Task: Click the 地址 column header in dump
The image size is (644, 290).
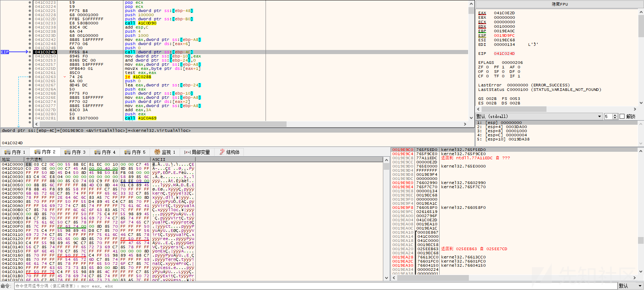Action: click(x=12, y=159)
